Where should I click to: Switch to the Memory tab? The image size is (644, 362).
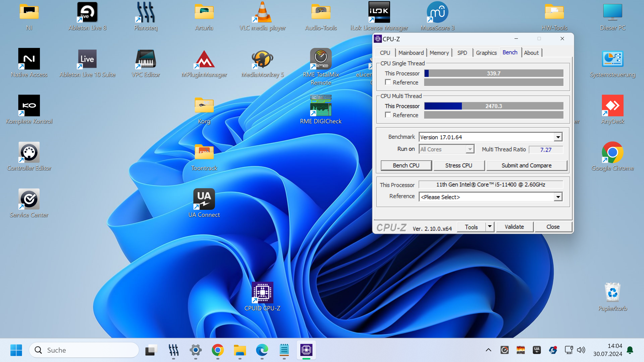439,53
